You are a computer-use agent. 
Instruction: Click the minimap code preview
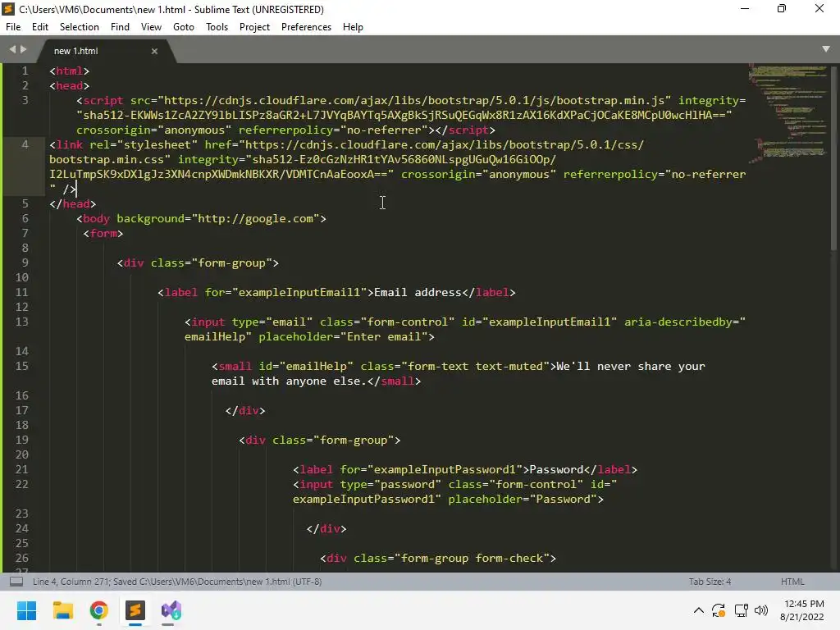pos(787,112)
